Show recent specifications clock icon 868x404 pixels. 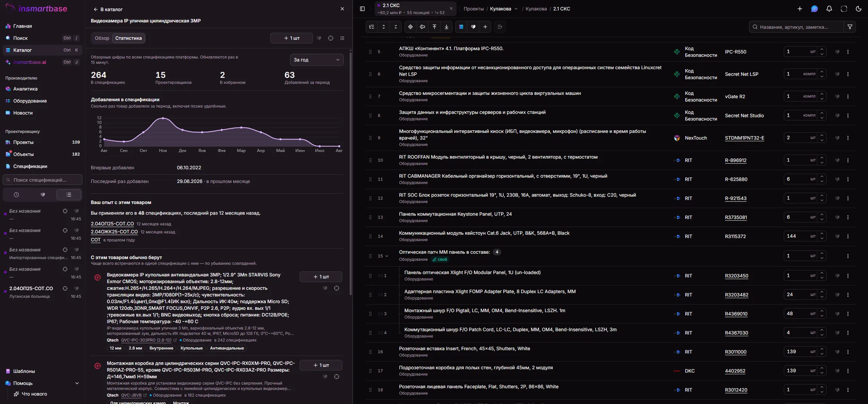tap(16, 195)
